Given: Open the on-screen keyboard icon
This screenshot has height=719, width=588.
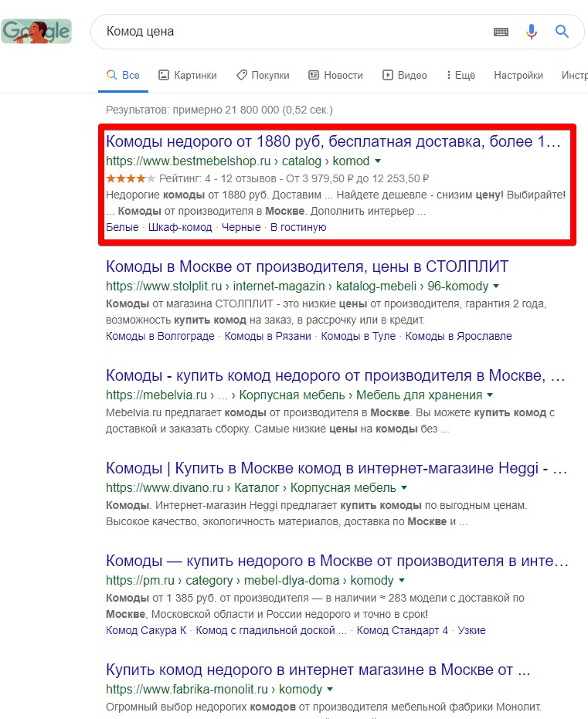Looking at the screenshot, I should (501, 32).
